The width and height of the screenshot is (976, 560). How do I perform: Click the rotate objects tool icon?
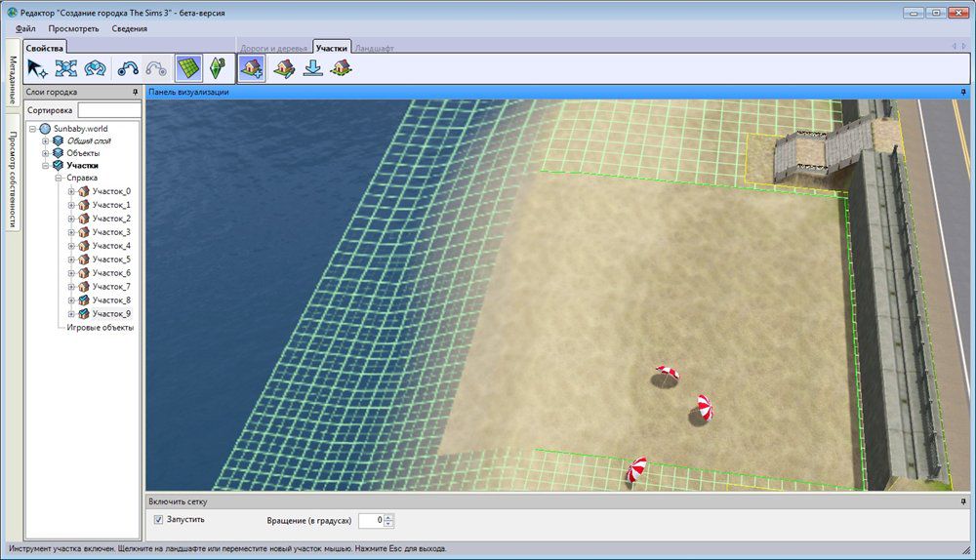[95, 67]
